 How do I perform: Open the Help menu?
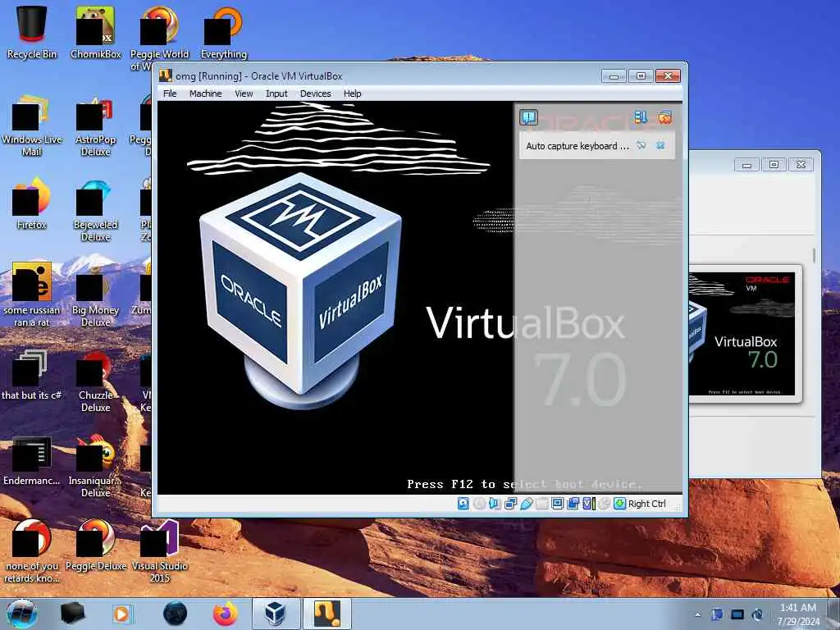pyautogui.click(x=353, y=94)
